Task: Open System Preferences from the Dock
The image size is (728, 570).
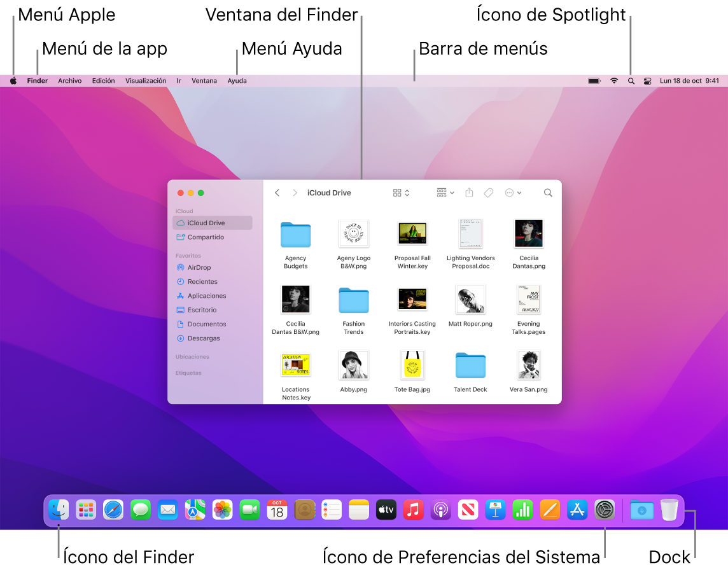Action: 604,510
